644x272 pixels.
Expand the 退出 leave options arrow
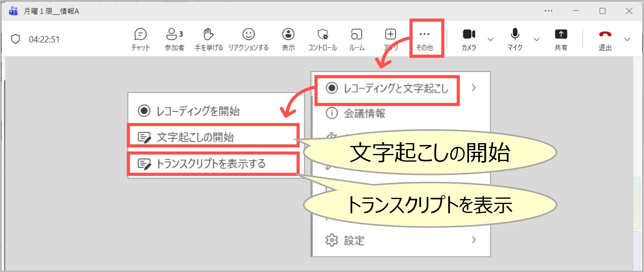[627, 39]
